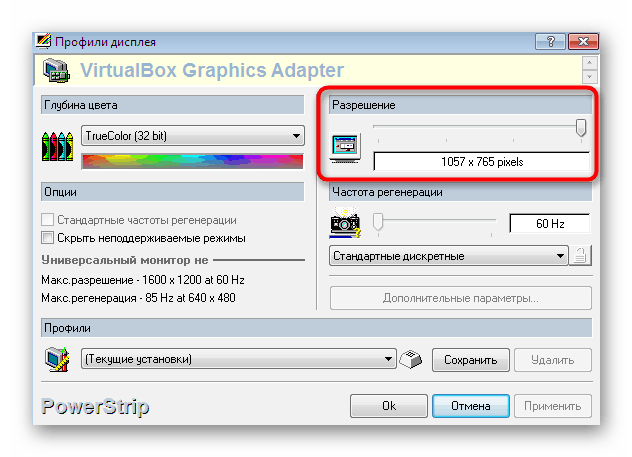This screenshot has width=632, height=457.
Task: Click the 60 Hz value field
Action: (x=550, y=224)
